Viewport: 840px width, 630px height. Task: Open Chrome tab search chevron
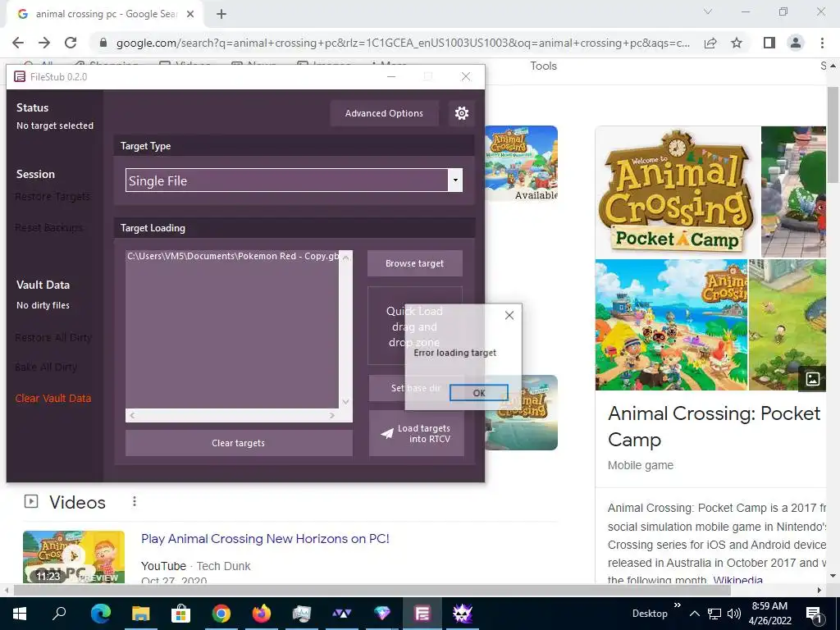tap(708, 11)
